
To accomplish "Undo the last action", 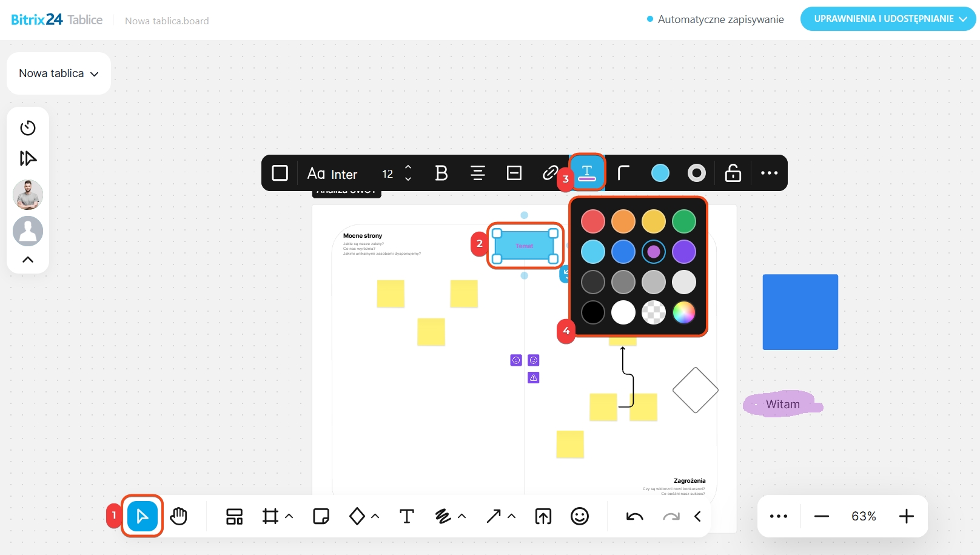I will coord(634,516).
